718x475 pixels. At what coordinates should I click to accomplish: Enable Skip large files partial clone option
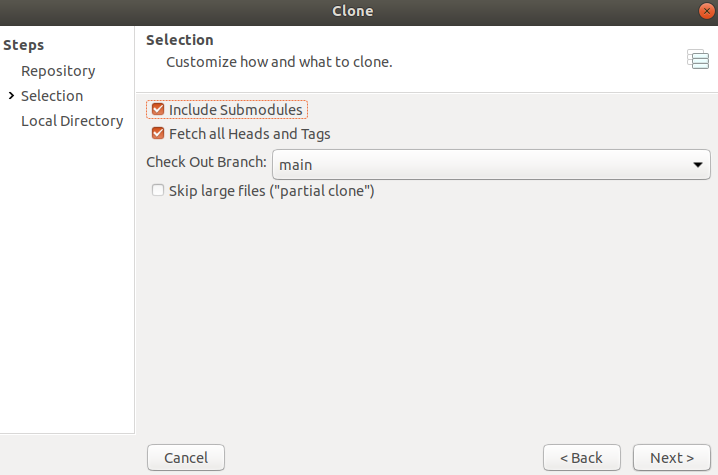(x=158, y=190)
